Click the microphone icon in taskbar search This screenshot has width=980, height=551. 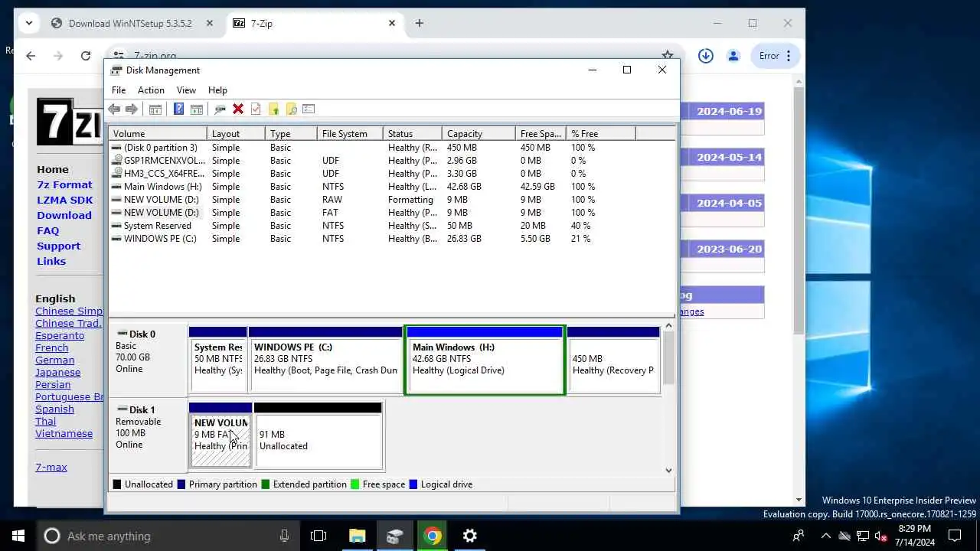(285, 536)
